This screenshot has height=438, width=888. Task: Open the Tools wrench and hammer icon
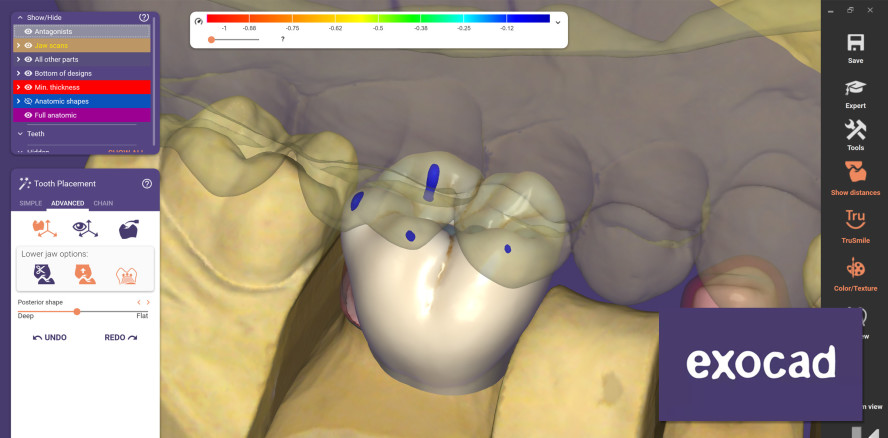coord(855,130)
